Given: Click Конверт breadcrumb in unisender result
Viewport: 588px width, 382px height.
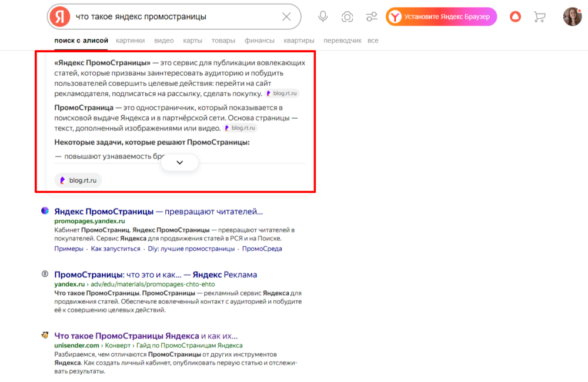Looking at the screenshot, I should click(x=118, y=345).
